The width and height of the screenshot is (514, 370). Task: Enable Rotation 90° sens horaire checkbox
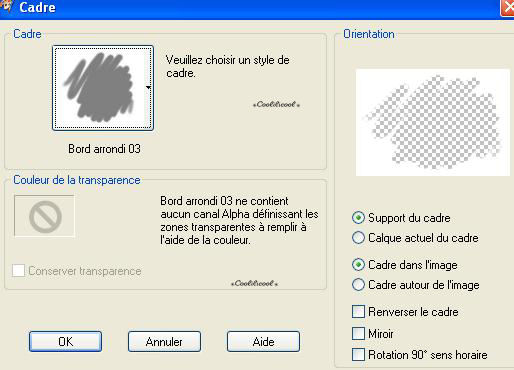[358, 355]
